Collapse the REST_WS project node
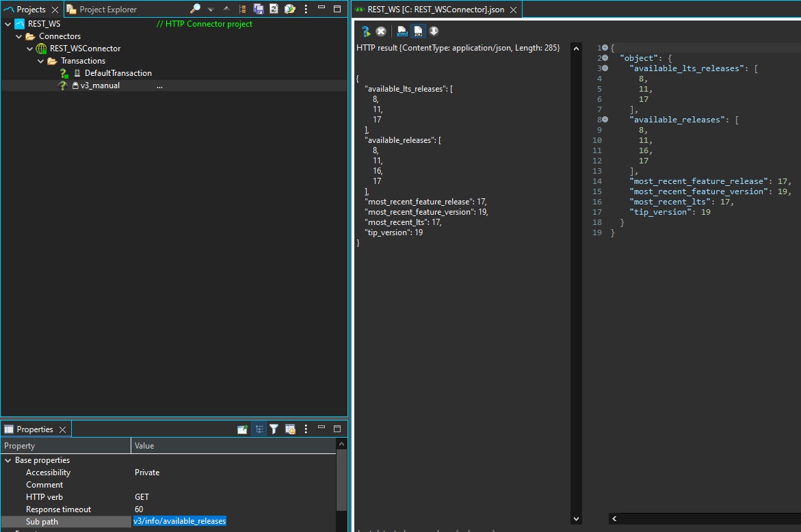Viewport: 801px width, 532px height. click(8, 24)
